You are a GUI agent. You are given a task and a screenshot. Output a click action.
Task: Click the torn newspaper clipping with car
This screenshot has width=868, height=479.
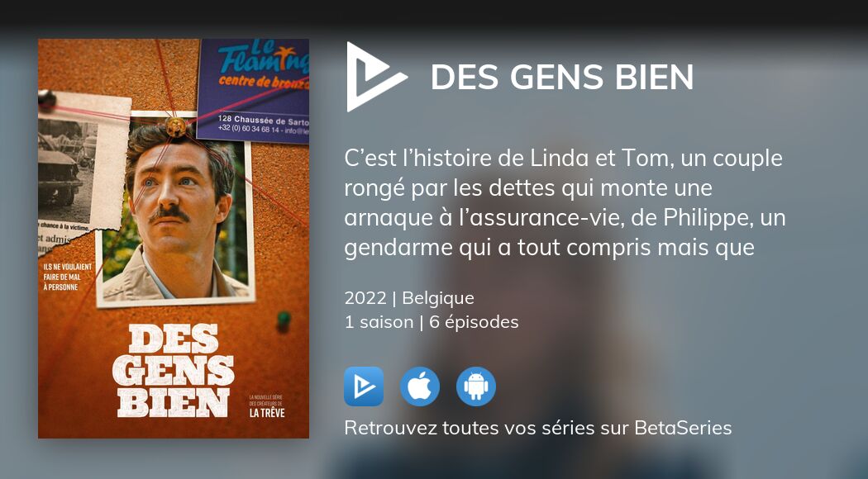coord(83,172)
